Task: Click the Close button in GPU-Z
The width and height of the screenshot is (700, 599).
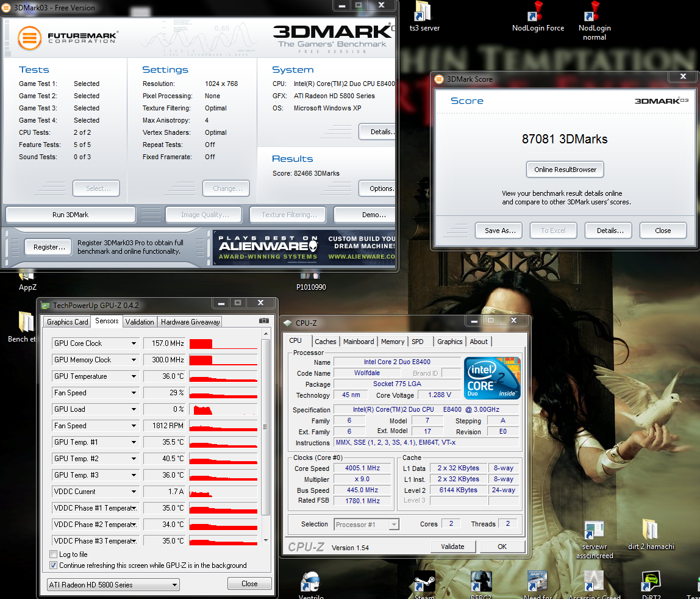Action: tap(249, 584)
